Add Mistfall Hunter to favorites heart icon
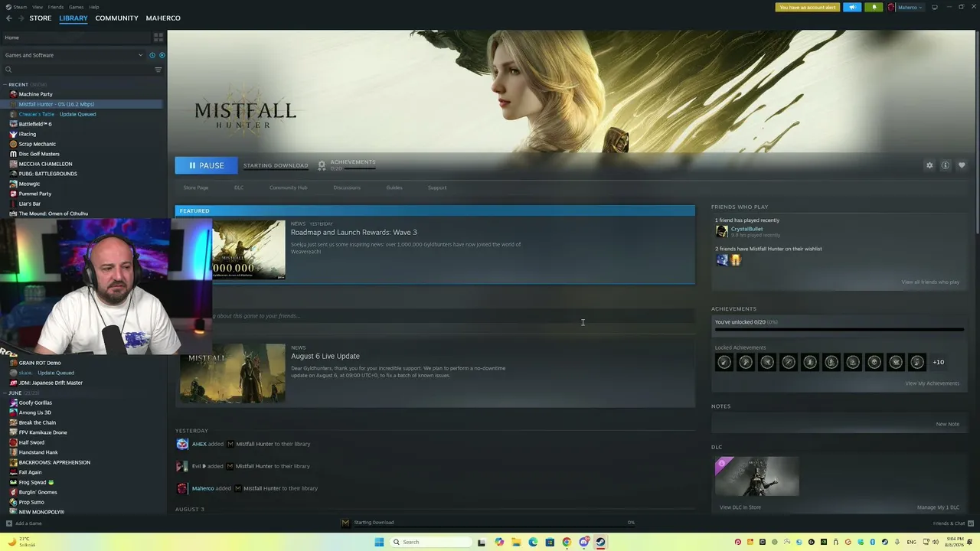Screen dimensions: 980x551 tap(962, 165)
